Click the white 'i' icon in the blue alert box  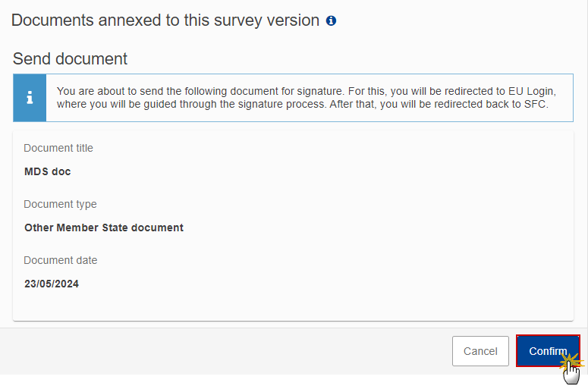pyautogui.click(x=30, y=97)
